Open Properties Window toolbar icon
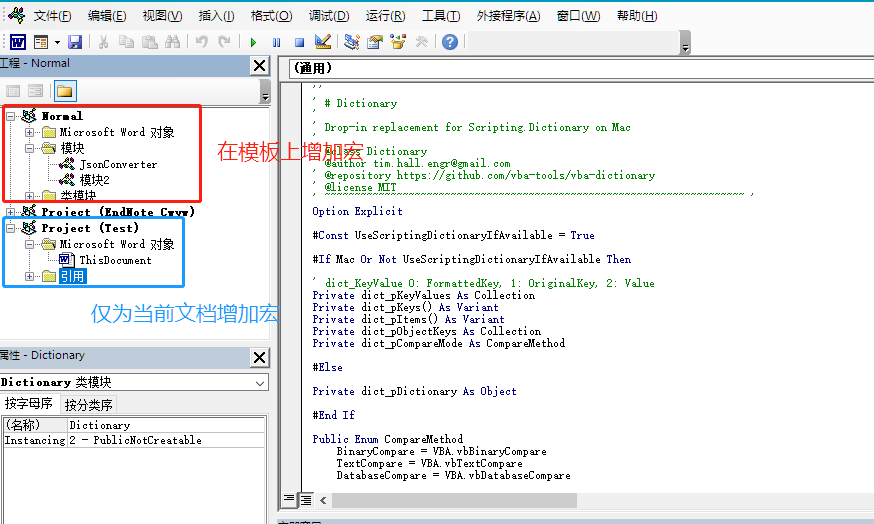This screenshot has width=874, height=524. (375, 42)
